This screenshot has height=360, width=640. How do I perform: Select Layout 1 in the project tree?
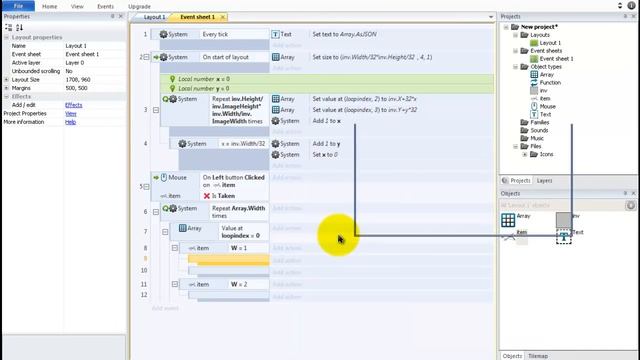pos(550,43)
